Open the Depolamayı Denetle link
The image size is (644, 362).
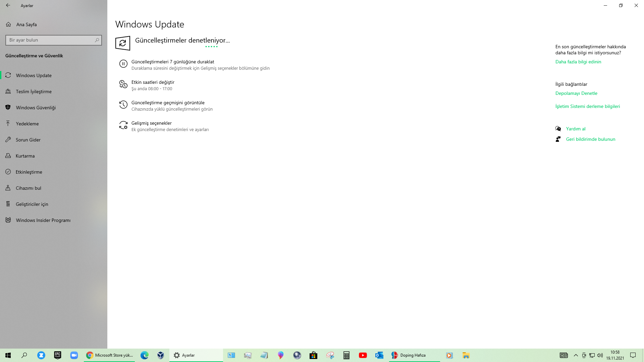[576, 93]
